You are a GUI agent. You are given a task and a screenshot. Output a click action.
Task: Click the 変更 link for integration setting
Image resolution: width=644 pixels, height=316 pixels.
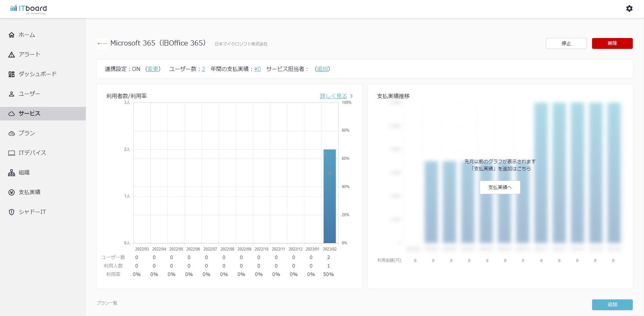153,69
